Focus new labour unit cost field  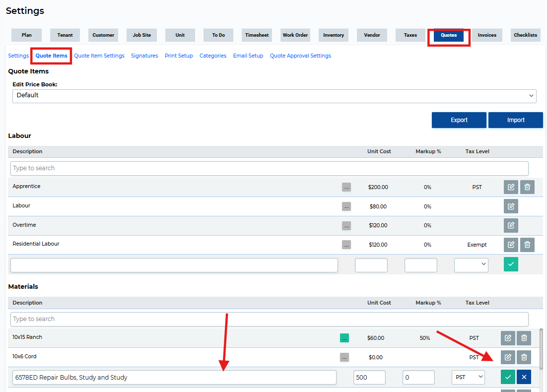(371, 265)
